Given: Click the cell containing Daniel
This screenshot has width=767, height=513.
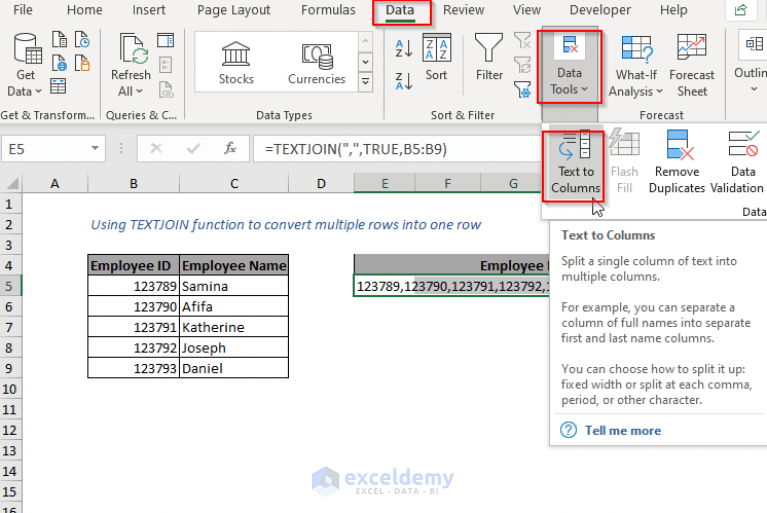Looking at the screenshot, I should tap(234, 368).
